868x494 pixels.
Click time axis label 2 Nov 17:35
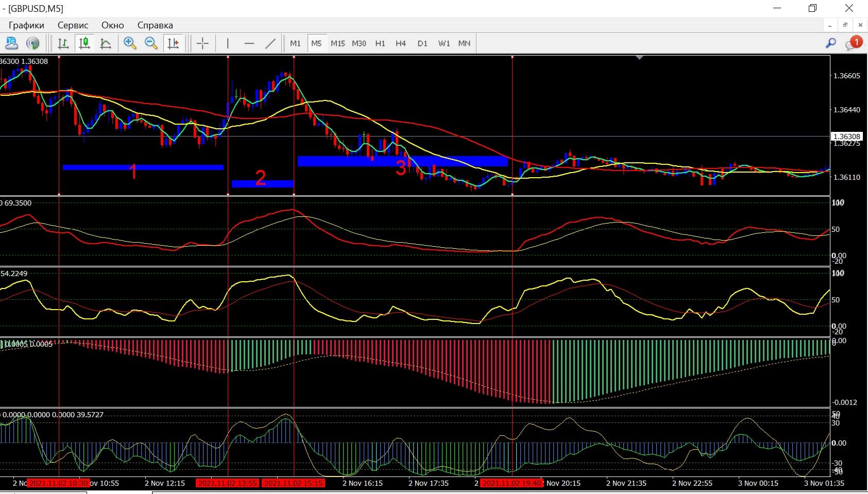pyautogui.click(x=429, y=483)
